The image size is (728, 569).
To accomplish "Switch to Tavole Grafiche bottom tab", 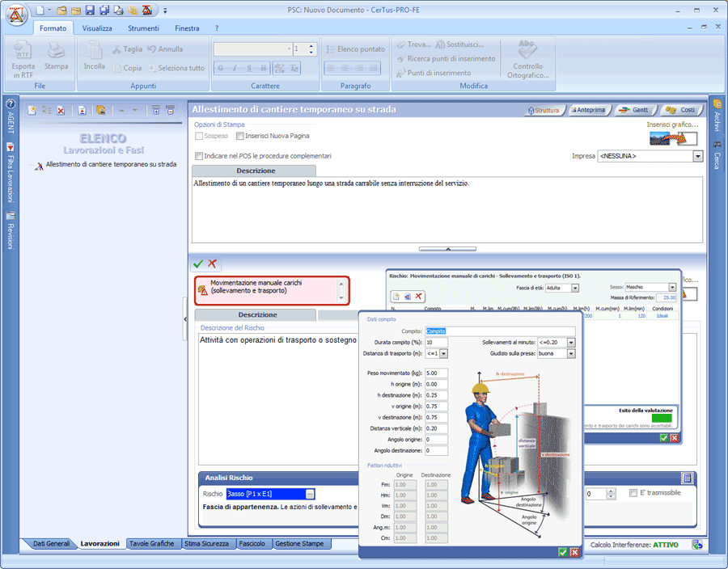I will 151,544.
